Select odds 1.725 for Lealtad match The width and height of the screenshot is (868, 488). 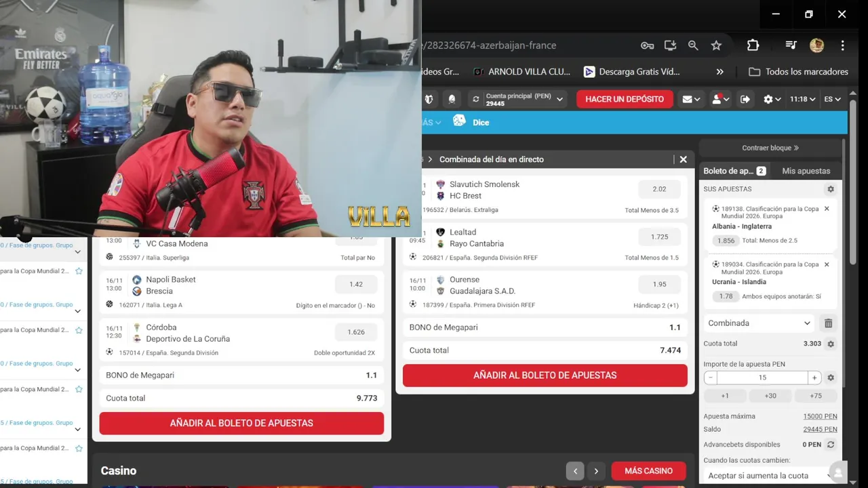(x=659, y=237)
